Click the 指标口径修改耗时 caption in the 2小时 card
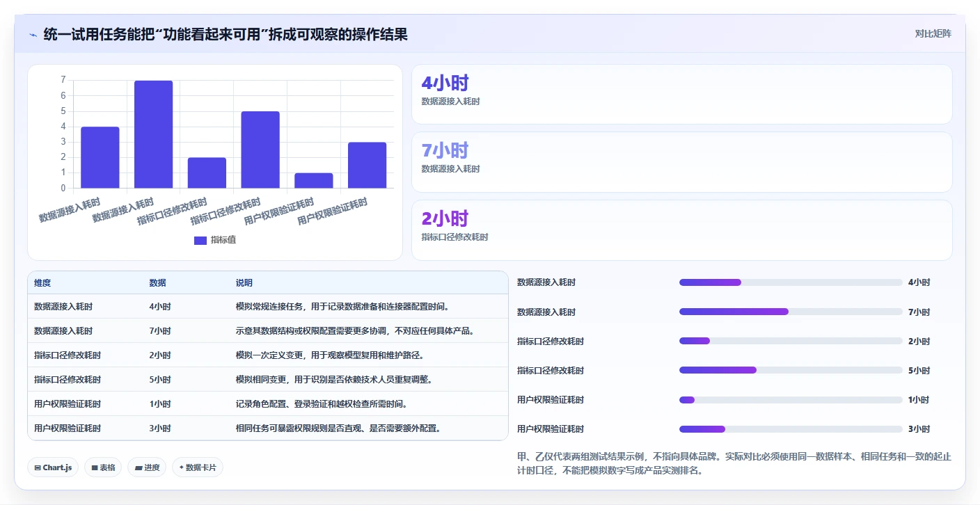This screenshot has height=505, width=980. [455, 237]
